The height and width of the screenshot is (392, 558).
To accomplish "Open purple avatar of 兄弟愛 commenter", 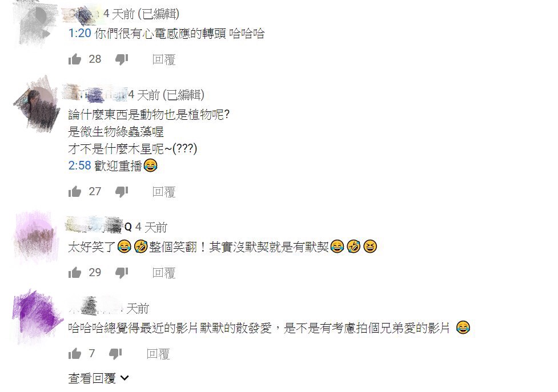I will point(37,316).
